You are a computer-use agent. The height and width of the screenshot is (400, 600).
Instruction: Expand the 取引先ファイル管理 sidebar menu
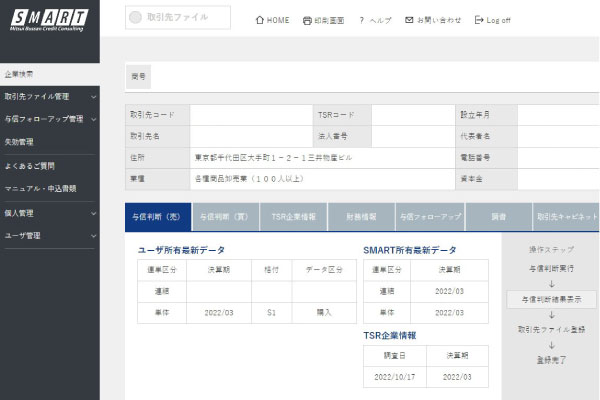tap(93, 97)
